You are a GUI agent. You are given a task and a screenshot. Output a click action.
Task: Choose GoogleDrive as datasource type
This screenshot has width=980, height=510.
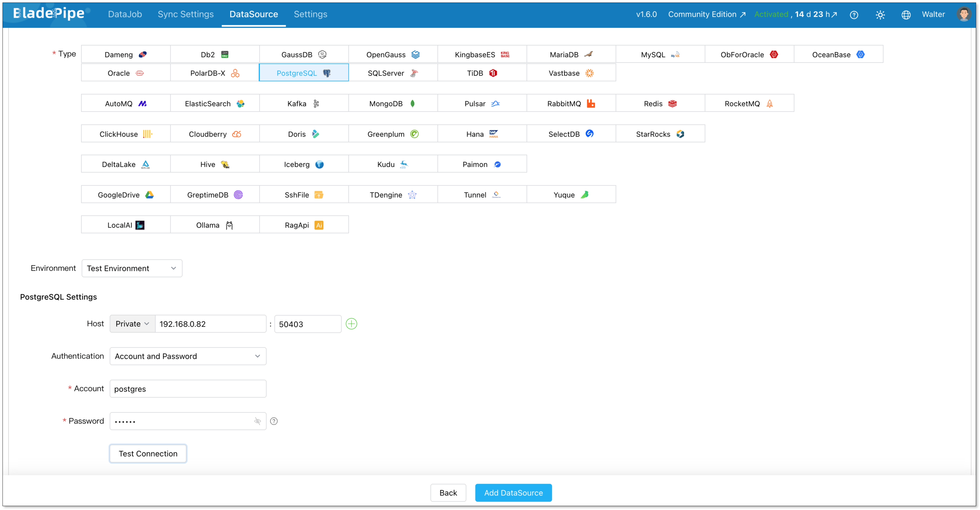[x=126, y=195]
